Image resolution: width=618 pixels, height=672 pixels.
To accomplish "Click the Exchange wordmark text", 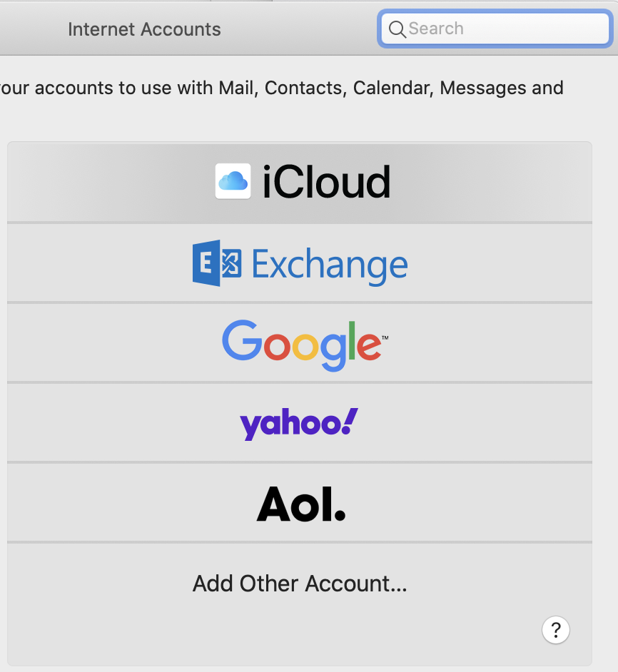I will 329,265.
